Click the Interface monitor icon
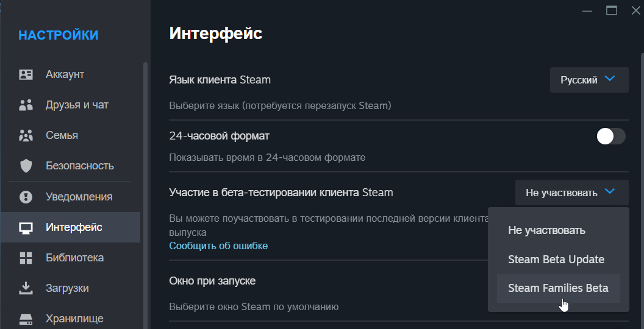This screenshot has height=329, width=644. coord(26,228)
